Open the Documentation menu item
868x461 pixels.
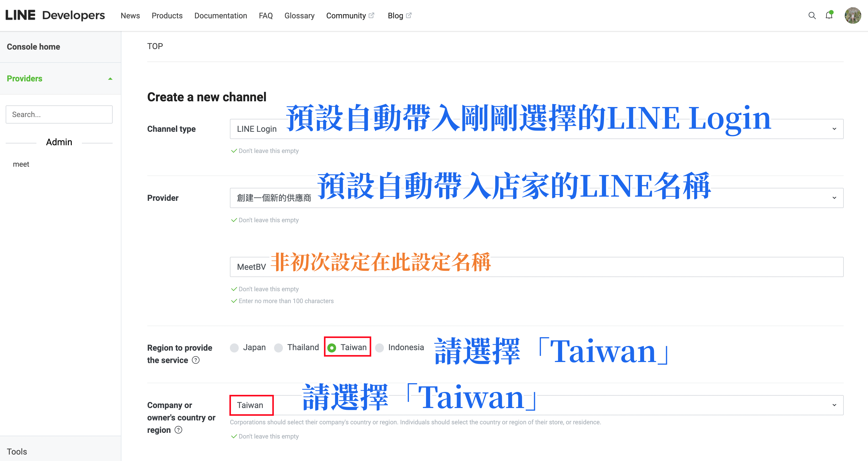pyautogui.click(x=221, y=16)
